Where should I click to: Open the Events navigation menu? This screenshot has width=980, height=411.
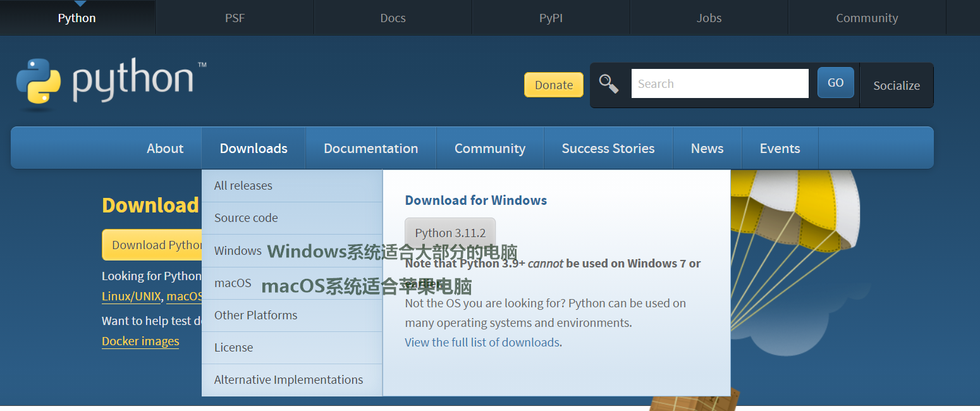pyautogui.click(x=780, y=148)
